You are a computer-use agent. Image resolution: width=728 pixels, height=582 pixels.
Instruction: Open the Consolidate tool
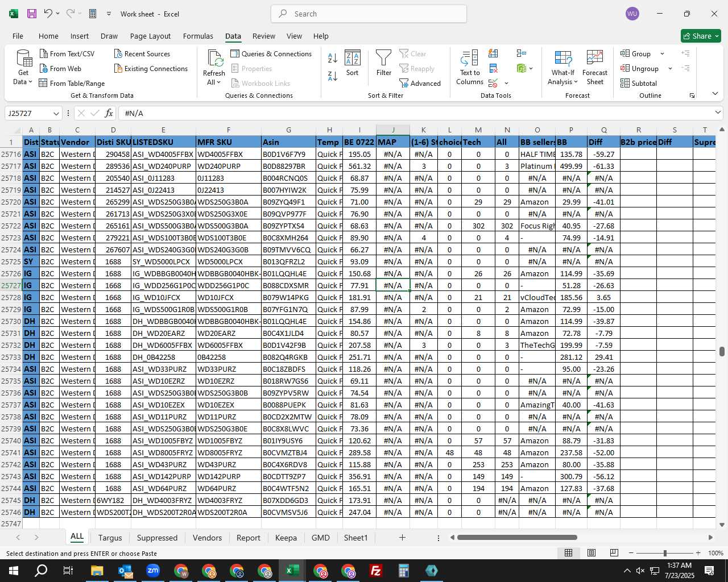click(521, 53)
